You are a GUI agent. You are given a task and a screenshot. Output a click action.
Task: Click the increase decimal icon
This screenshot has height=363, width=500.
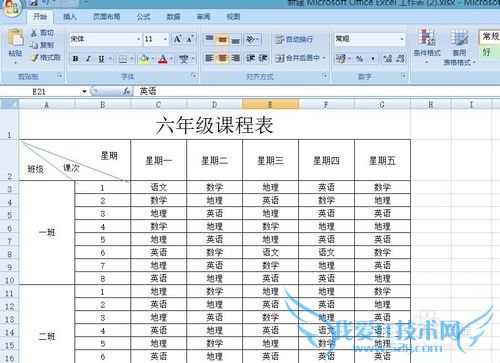pos(387,59)
